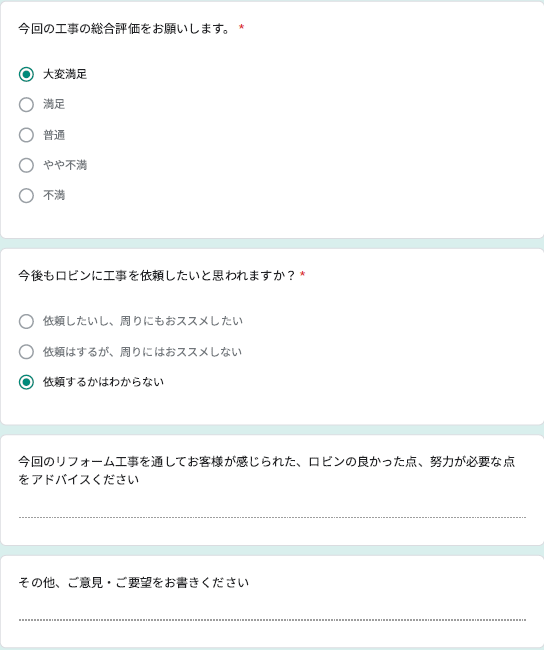
Task: Click the ご意見・ご要望 answer text field
Action: coord(272,613)
